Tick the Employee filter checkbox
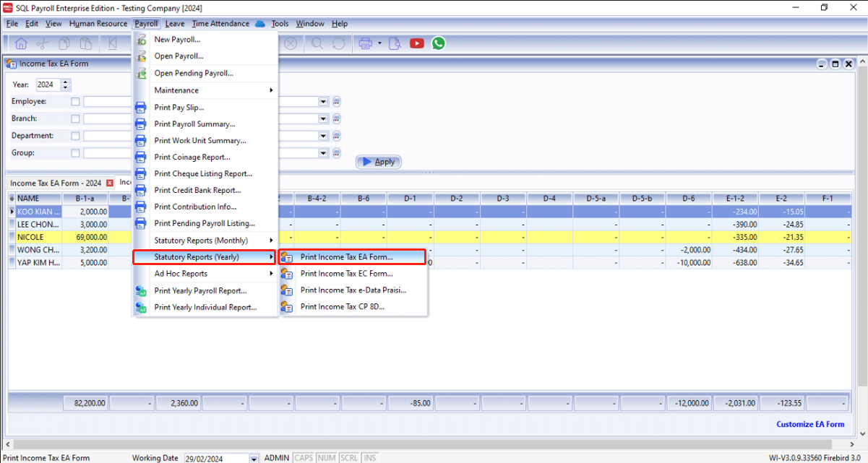Image resolution: width=868 pixels, height=463 pixels. click(x=75, y=102)
